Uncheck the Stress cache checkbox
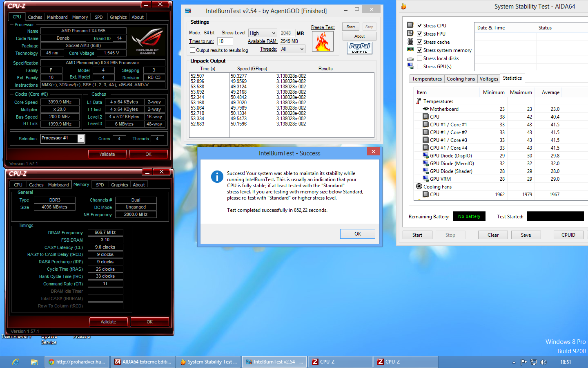The image size is (588, 368). [x=419, y=42]
